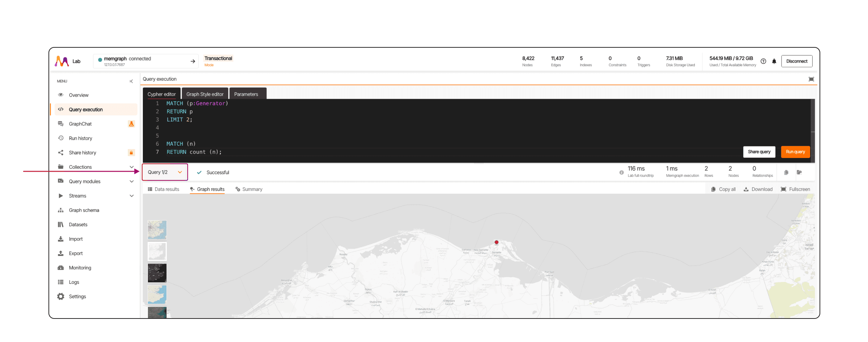Click Download results
This screenshot has height=342, width=868.
758,189
